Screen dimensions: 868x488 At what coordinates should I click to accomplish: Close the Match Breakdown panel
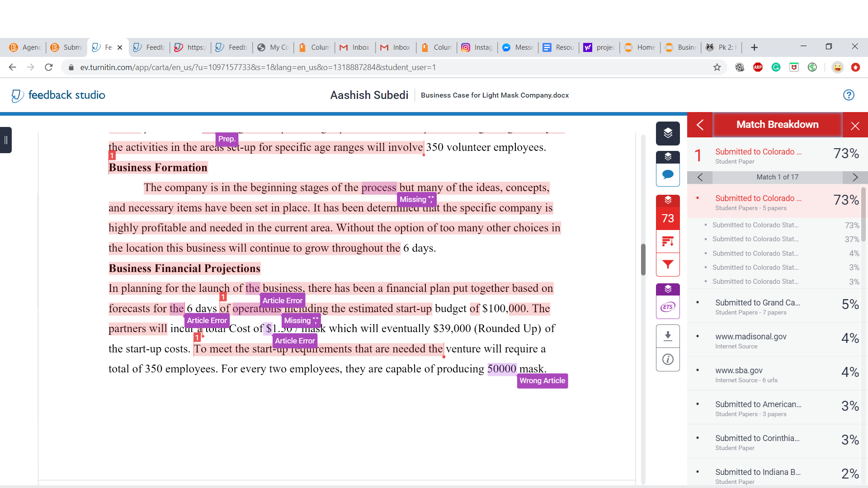(x=855, y=125)
